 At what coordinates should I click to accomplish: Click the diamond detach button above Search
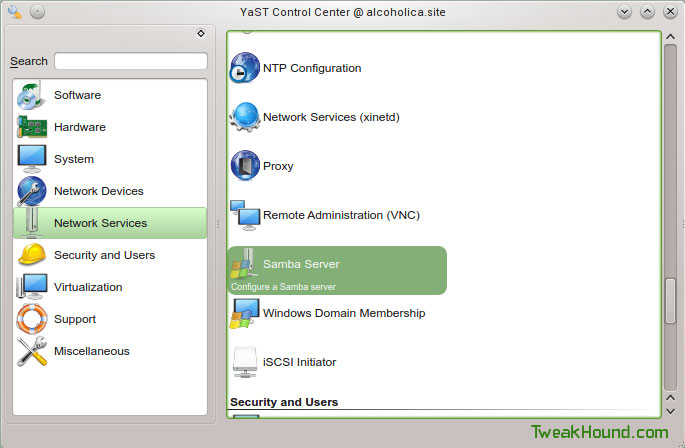tap(201, 33)
